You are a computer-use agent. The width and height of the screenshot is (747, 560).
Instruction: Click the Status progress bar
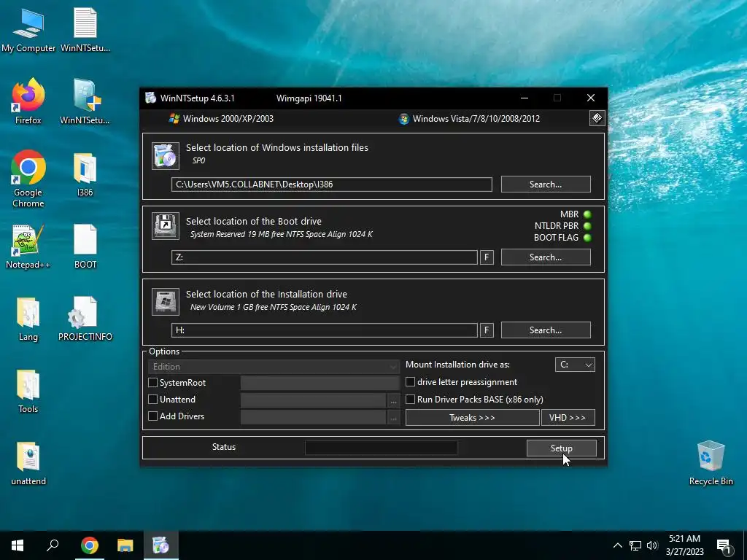pos(381,448)
